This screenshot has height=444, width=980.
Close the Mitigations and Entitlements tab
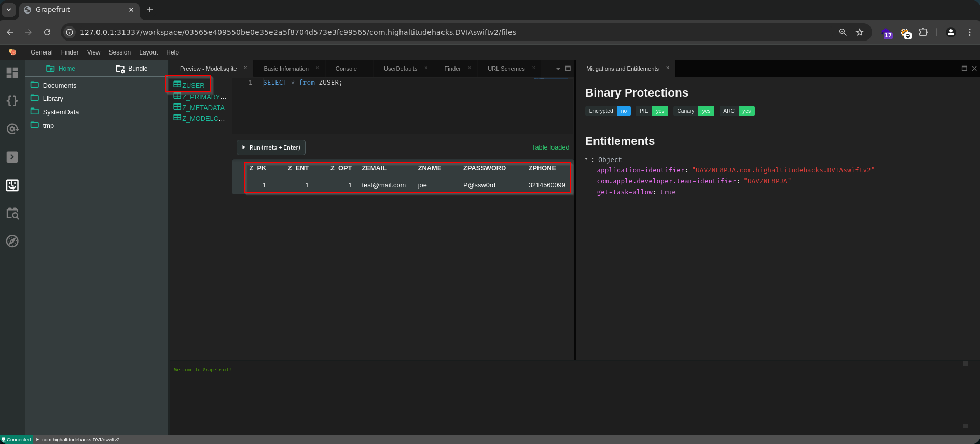coord(668,68)
